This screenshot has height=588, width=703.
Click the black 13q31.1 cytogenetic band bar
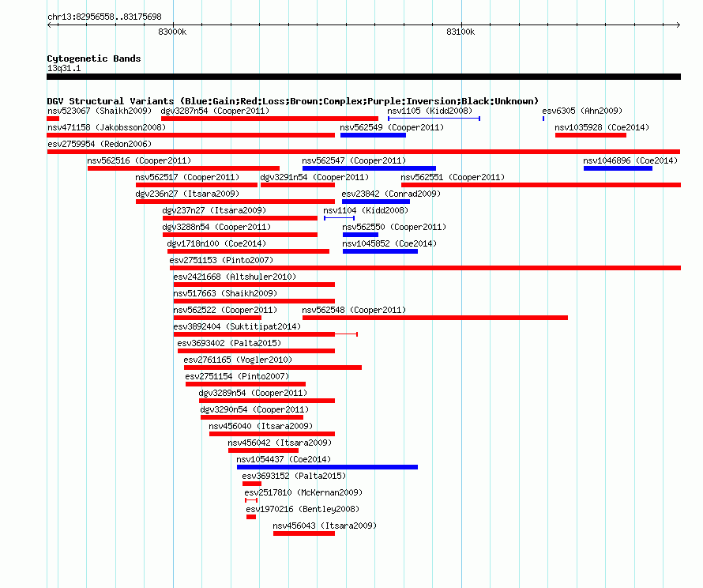pyautogui.click(x=363, y=77)
